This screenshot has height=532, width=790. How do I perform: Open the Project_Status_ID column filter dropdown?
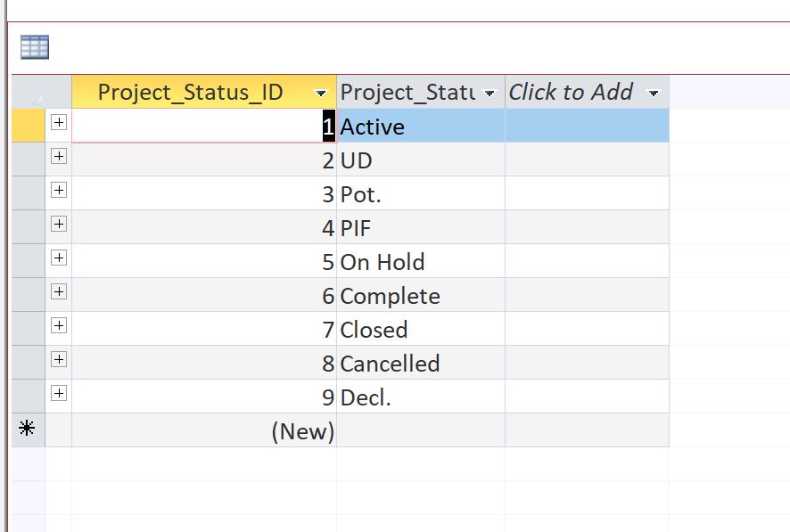321,94
